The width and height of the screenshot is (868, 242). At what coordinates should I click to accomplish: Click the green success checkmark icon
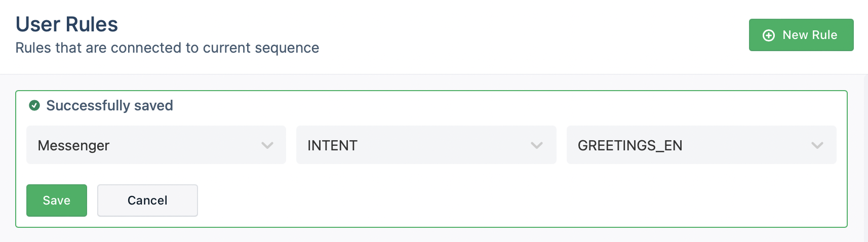[x=34, y=105]
